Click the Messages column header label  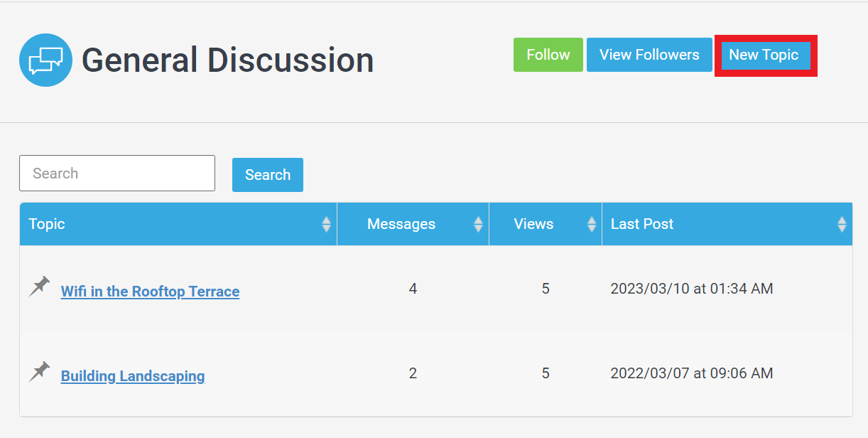click(401, 224)
